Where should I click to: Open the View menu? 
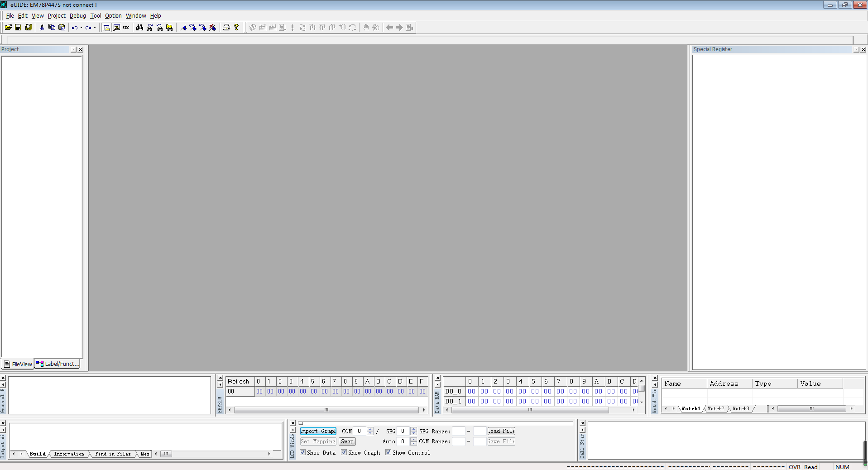(x=38, y=16)
